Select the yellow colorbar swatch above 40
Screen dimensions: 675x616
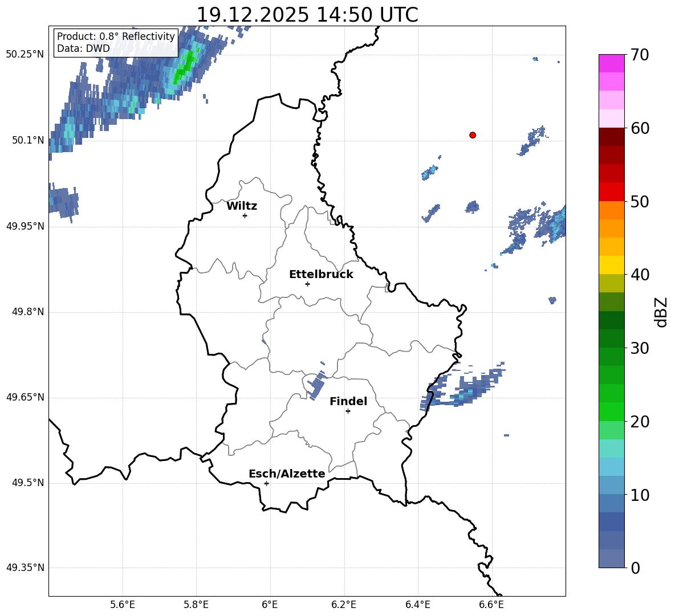click(611, 265)
